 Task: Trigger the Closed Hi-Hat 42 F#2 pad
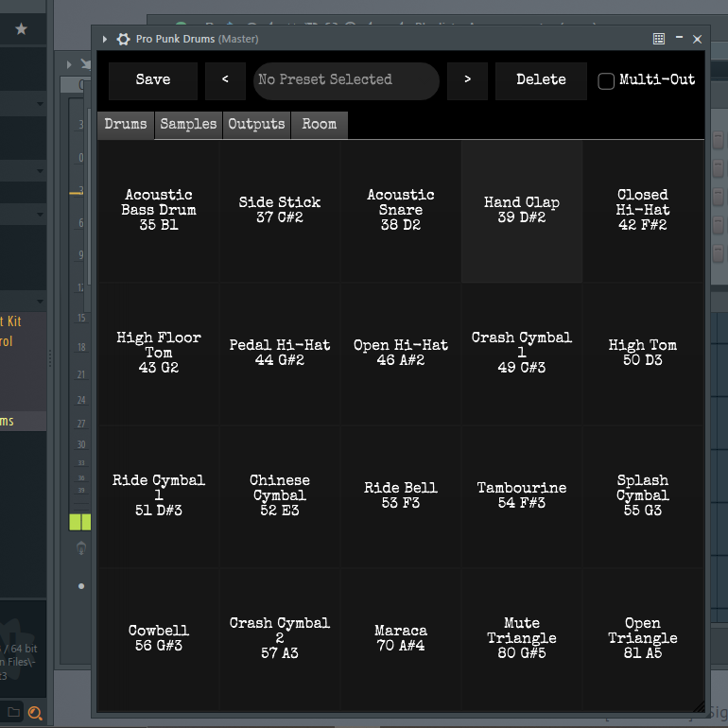click(x=643, y=211)
